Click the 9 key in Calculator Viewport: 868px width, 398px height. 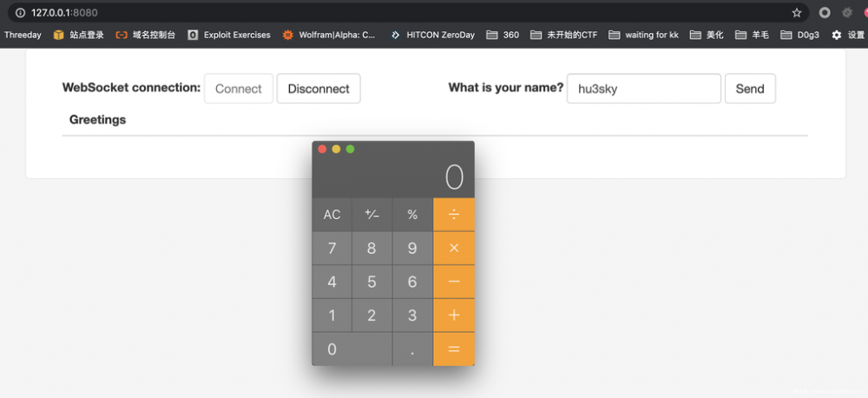point(412,248)
